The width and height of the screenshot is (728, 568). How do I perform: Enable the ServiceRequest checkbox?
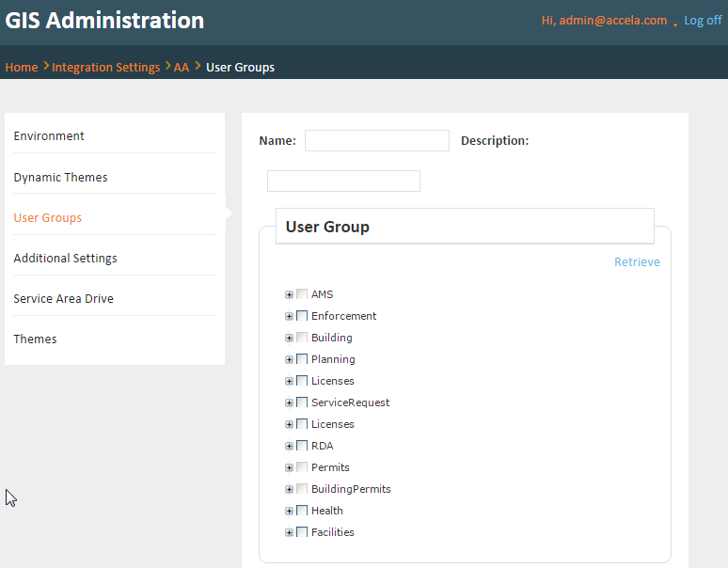coord(302,402)
